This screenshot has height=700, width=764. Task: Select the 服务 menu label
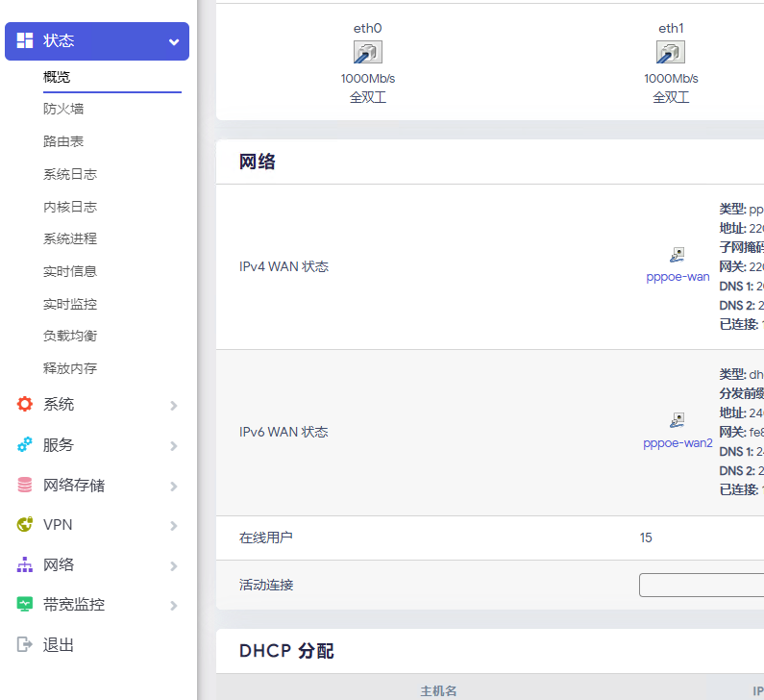[59, 444]
